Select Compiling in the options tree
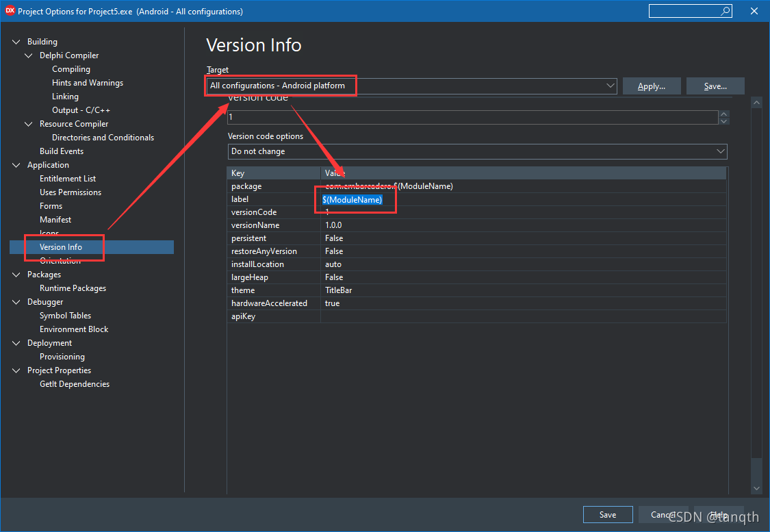 pos(71,69)
